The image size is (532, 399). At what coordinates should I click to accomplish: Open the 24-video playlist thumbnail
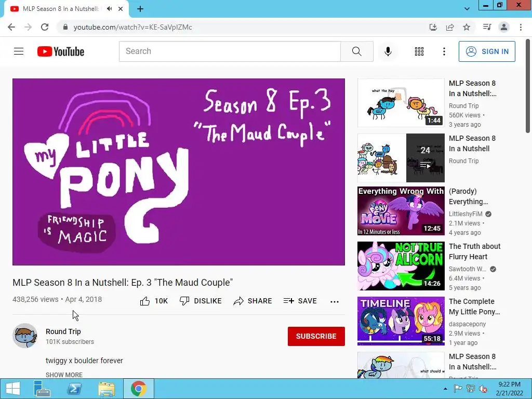tap(401, 158)
